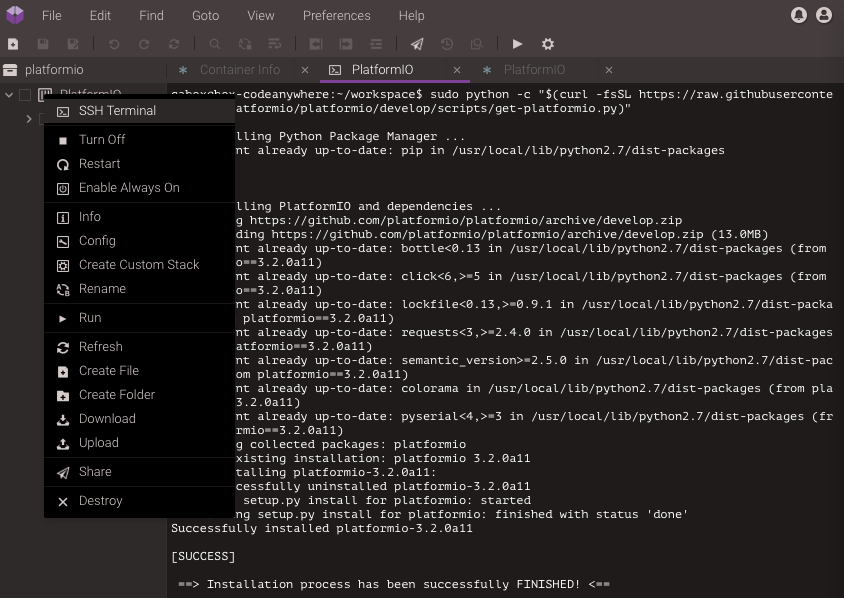The image size is (844, 598).
Task: Choose Enable Always On option
Action: click(x=139, y=188)
